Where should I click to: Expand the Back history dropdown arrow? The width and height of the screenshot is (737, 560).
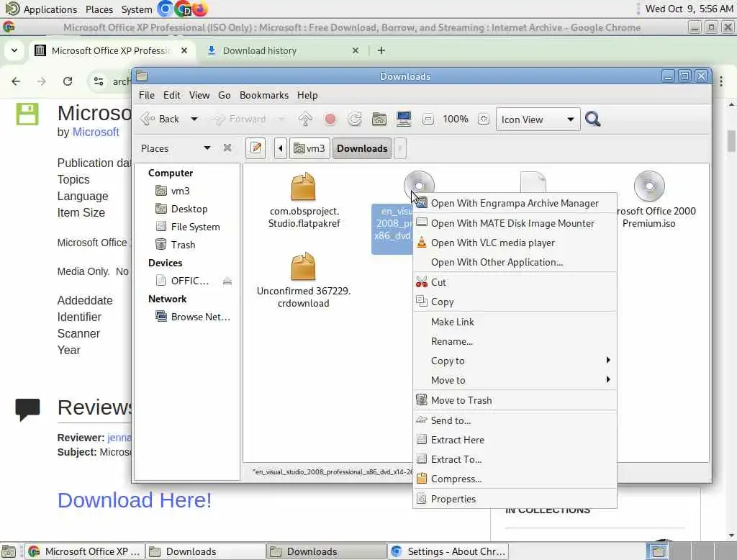click(x=194, y=119)
